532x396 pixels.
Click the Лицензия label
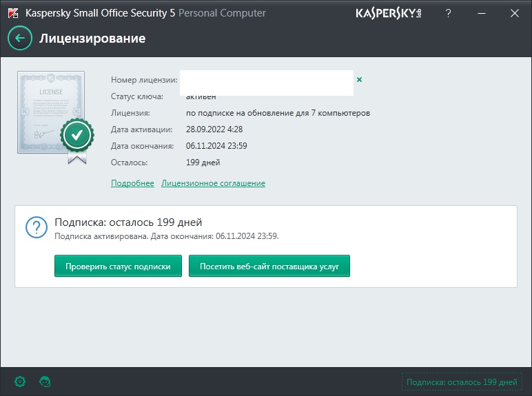[x=130, y=113]
